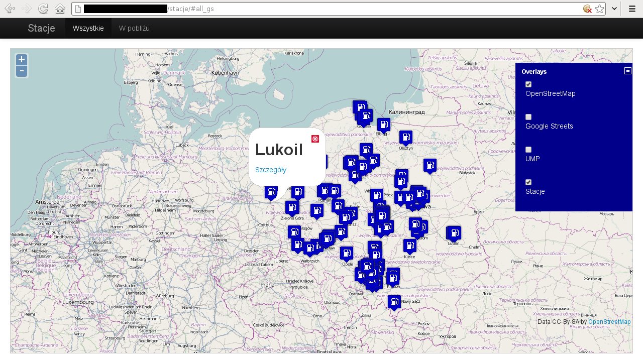643x364 pixels.
Task: Select the fuel station marker at Zielona Góra
Action: point(291,208)
